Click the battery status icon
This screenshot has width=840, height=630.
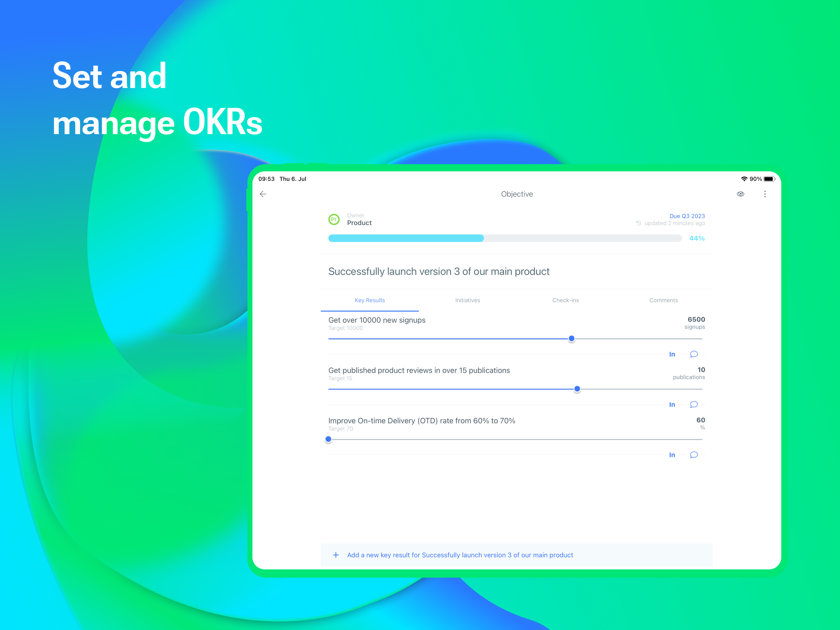[769, 179]
